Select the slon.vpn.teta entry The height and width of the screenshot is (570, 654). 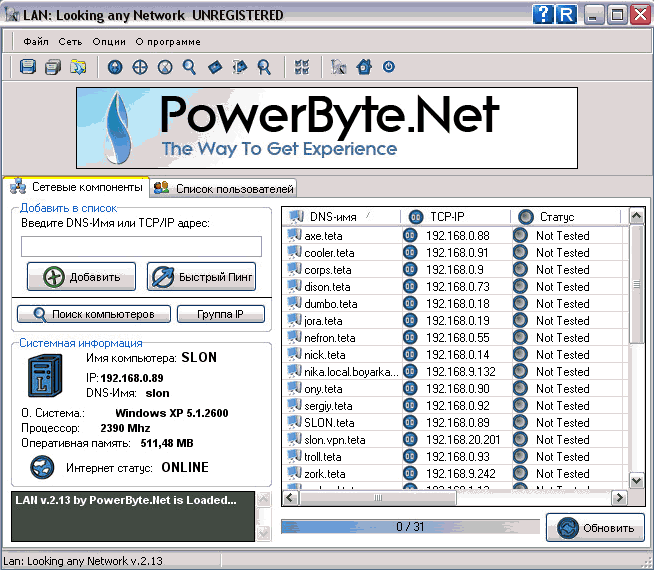click(x=335, y=439)
